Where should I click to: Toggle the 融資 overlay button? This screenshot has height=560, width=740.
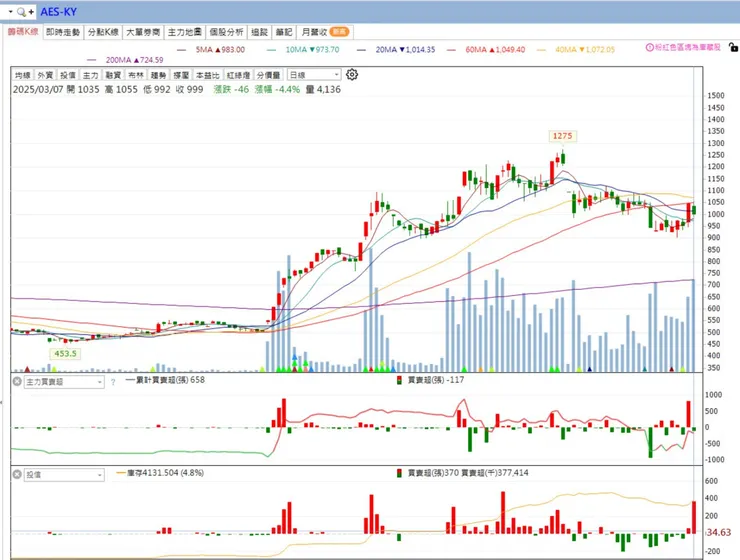pyautogui.click(x=113, y=75)
